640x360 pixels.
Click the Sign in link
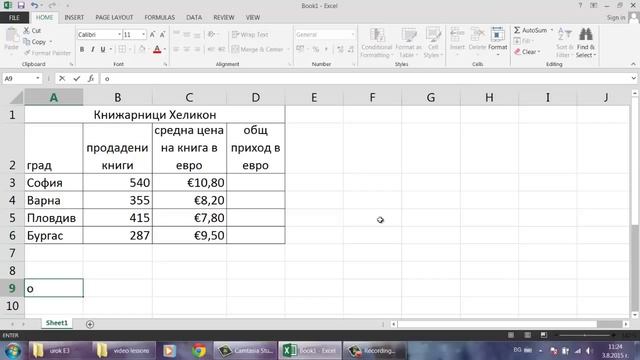pos(616,18)
